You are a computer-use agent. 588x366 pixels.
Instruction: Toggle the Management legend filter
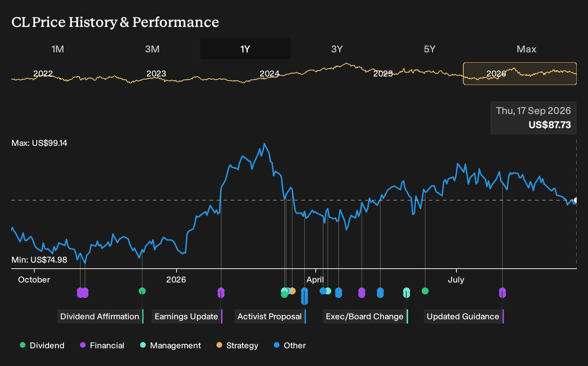tap(170, 345)
